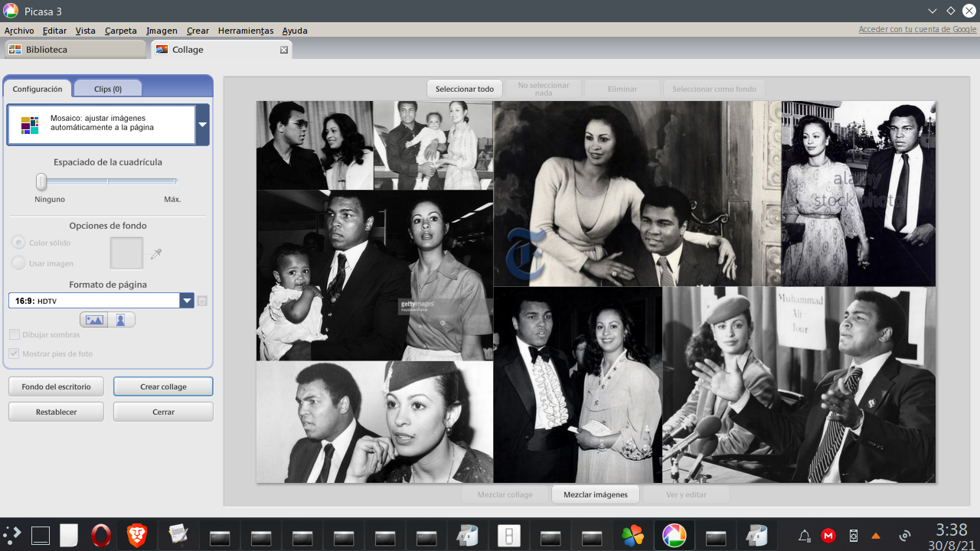Click the Mosaico layout icon

click(x=30, y=125)
